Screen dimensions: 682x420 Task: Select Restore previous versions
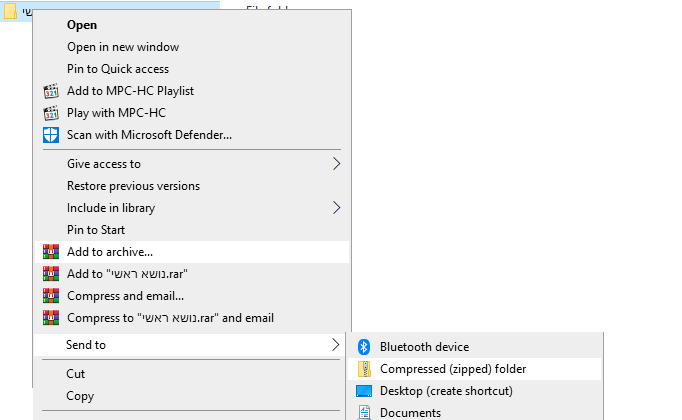pyautogui.click(x=133, y=186)
